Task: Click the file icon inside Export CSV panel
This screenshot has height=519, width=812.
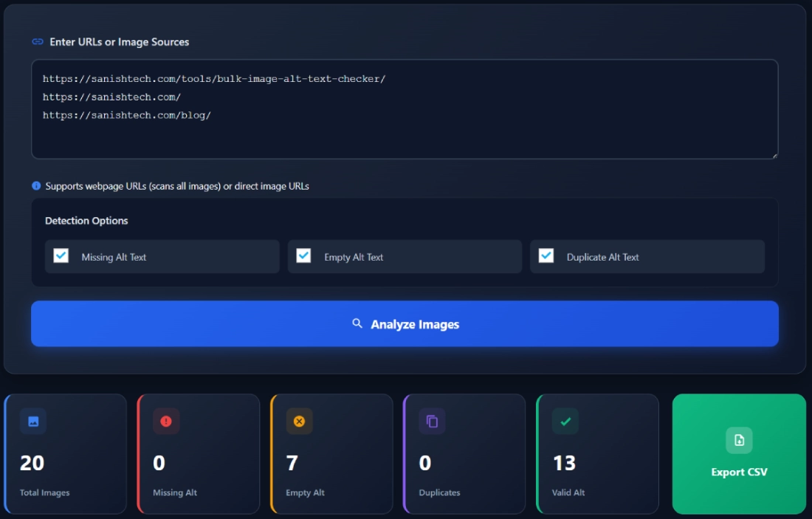Action: coord(739,441)
